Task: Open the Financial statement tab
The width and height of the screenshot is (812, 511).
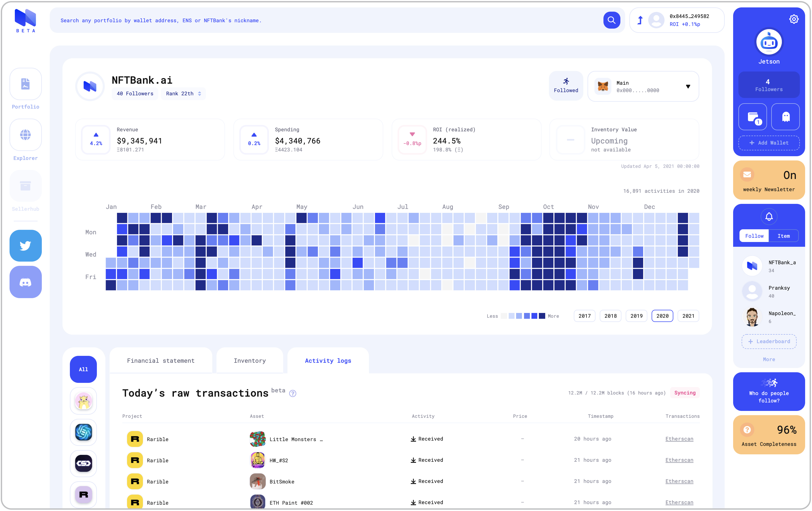Action: 160,361
